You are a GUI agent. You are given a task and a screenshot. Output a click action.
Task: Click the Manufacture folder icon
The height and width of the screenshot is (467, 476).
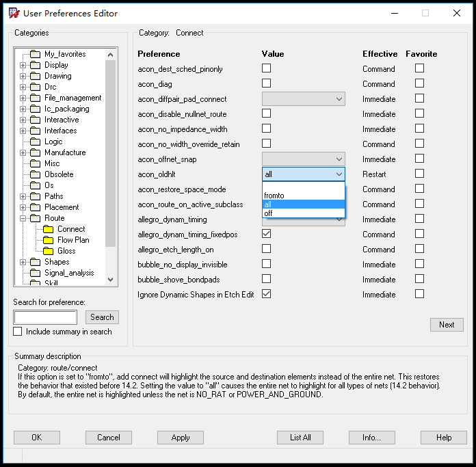tap(35, 152)
